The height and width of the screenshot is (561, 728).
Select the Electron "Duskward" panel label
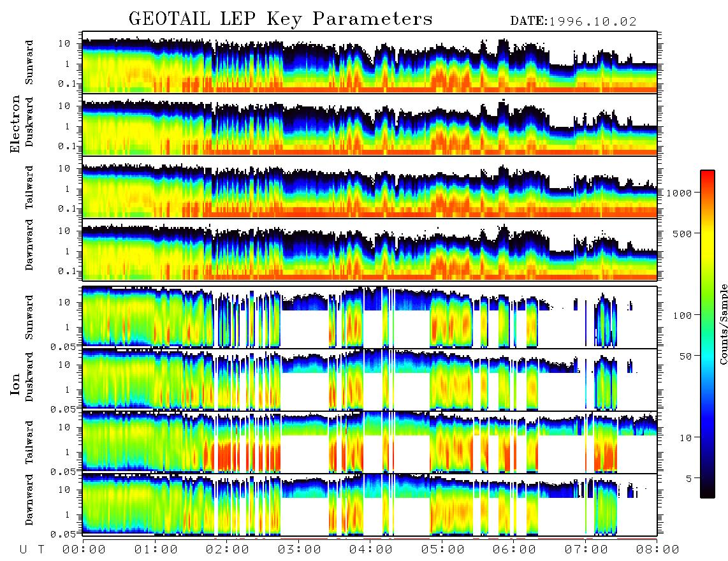click(29, 122)
